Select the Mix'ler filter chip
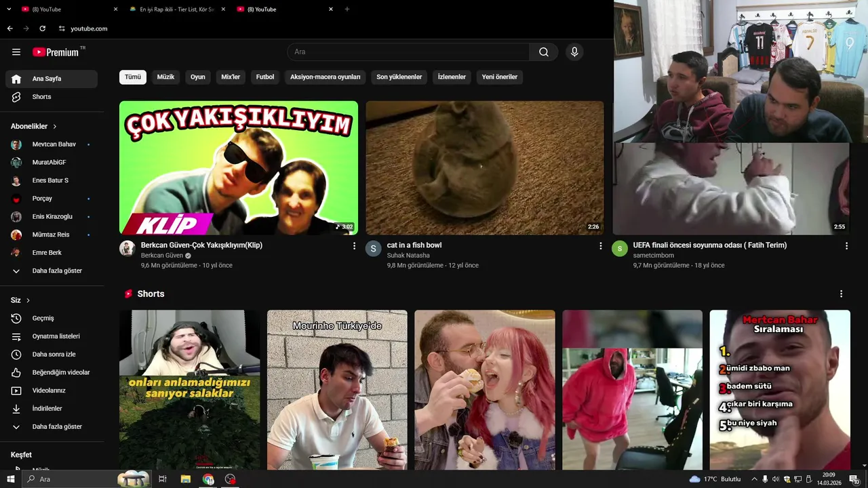The image size is (868, 488). [x=231, y=77]
